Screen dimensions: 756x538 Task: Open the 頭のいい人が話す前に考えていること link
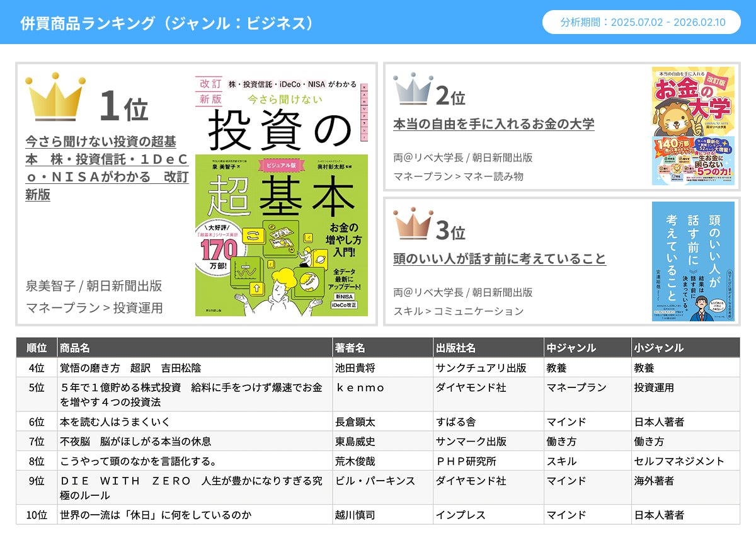click(499, 259)
